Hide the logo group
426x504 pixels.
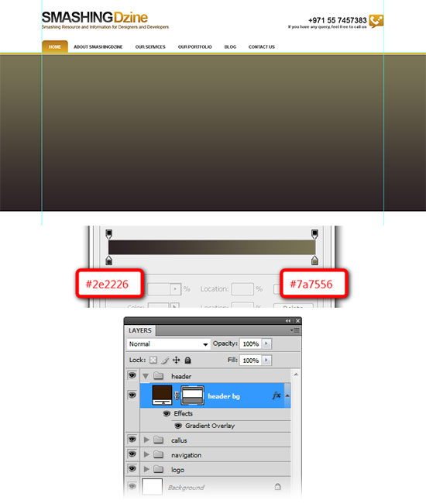132,468
